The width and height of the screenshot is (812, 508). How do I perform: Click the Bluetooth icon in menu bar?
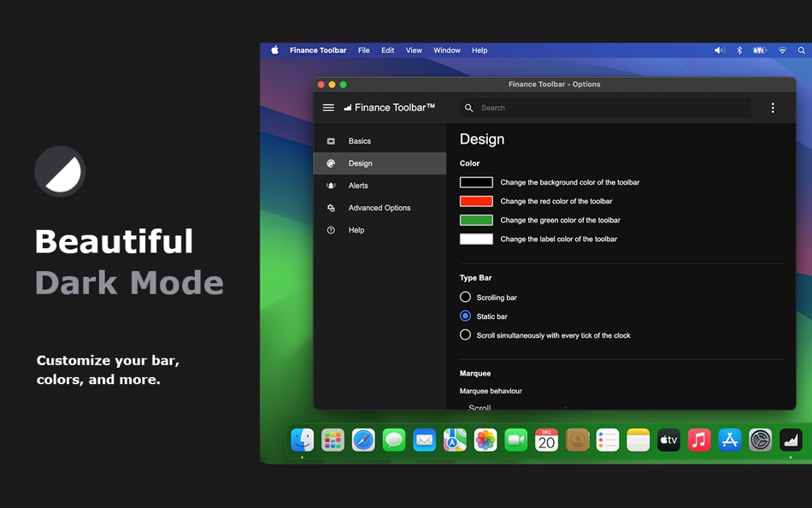[739, 50]
